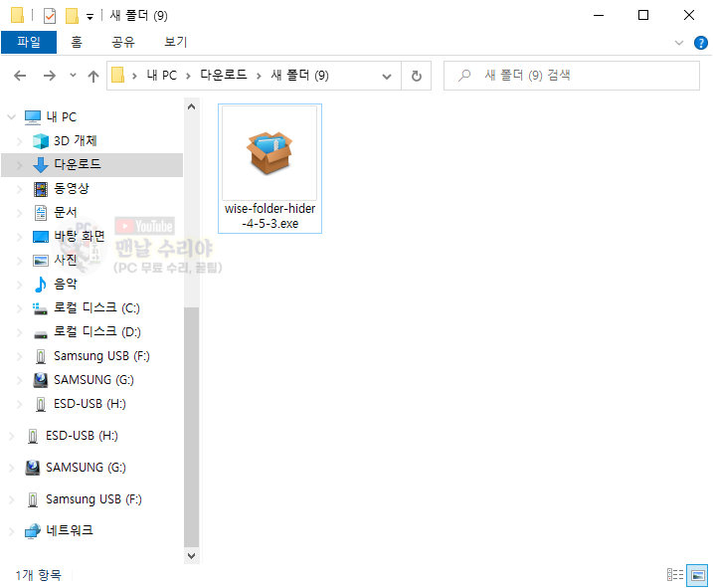Click the refresh button beside address bar
Screen dimensions: 713x588
(x=416, y=76)
